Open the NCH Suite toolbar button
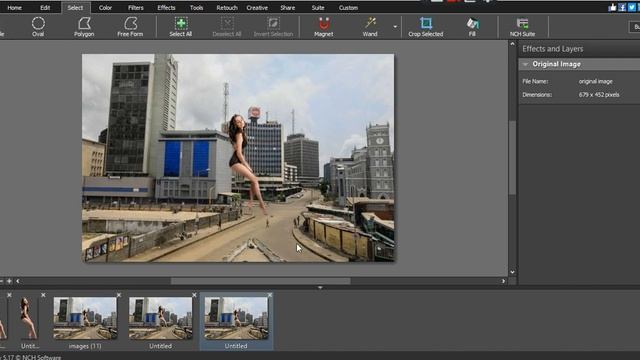The image size is (640, 360). tap(522, 27)
